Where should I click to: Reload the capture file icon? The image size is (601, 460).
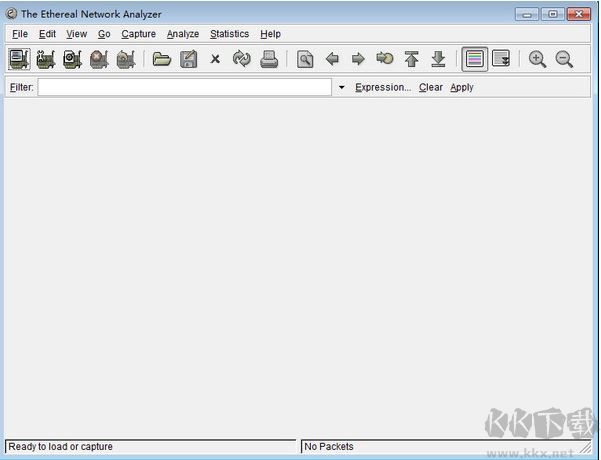coord(242,59)
